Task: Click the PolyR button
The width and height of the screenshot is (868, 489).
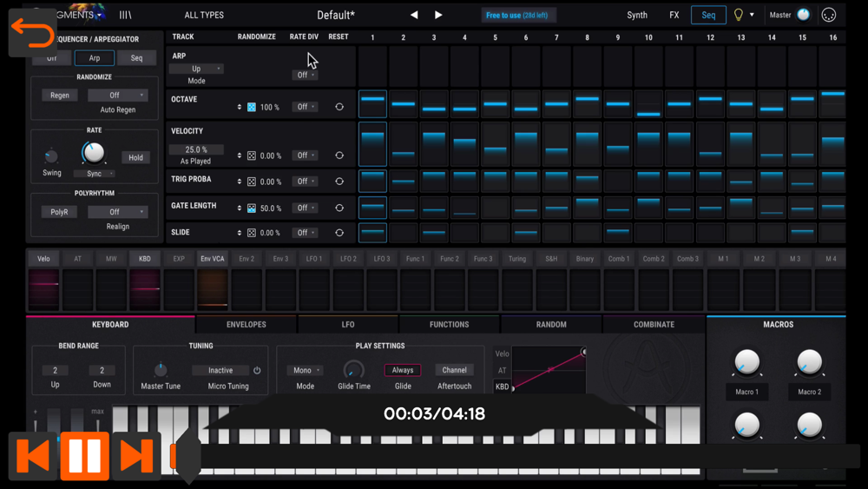Action: coord(59,212)
